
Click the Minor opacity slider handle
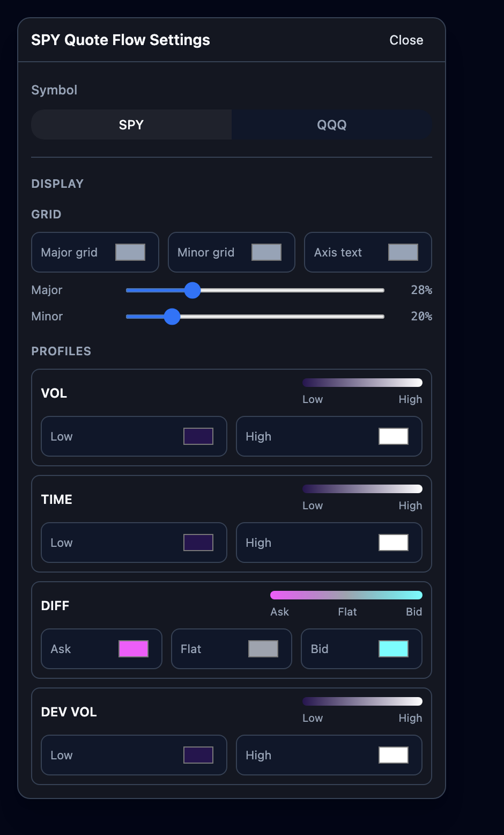172,317
